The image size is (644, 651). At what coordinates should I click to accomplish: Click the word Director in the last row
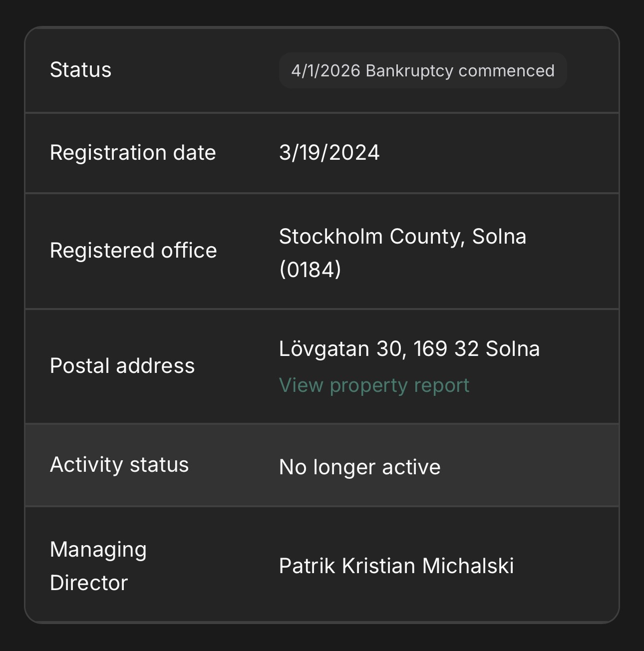point(89,583)
